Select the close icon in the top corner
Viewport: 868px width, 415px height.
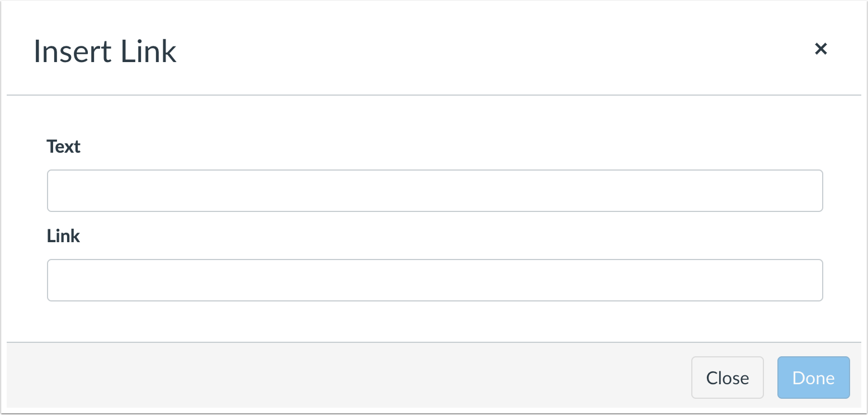821,49
